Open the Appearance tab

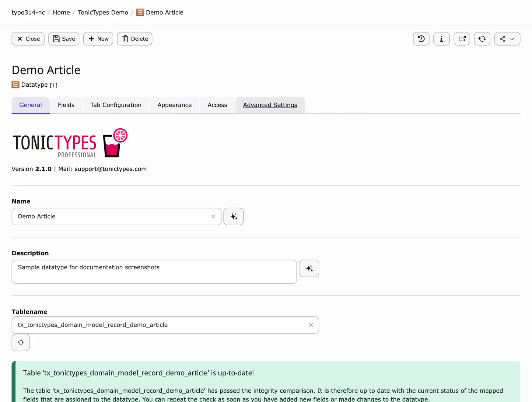(175, 105)
